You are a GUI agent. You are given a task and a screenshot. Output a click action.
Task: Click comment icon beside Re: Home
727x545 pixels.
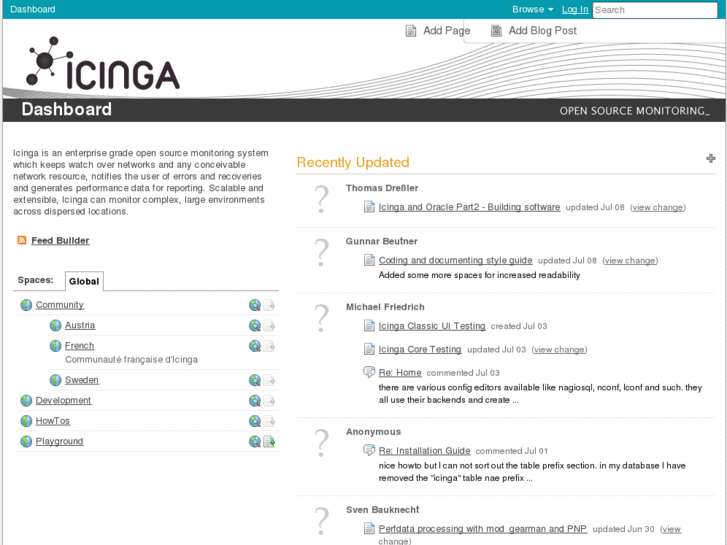click(369, 372)
